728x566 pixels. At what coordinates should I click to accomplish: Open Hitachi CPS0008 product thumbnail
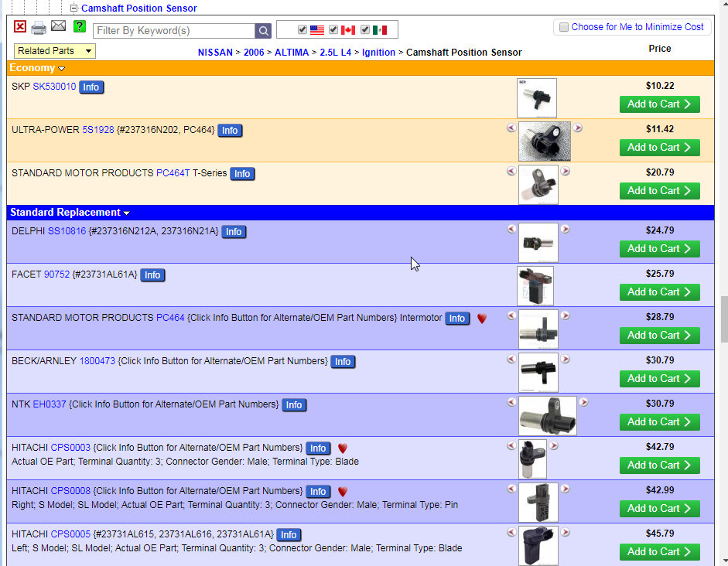click(x=538, y=503)
